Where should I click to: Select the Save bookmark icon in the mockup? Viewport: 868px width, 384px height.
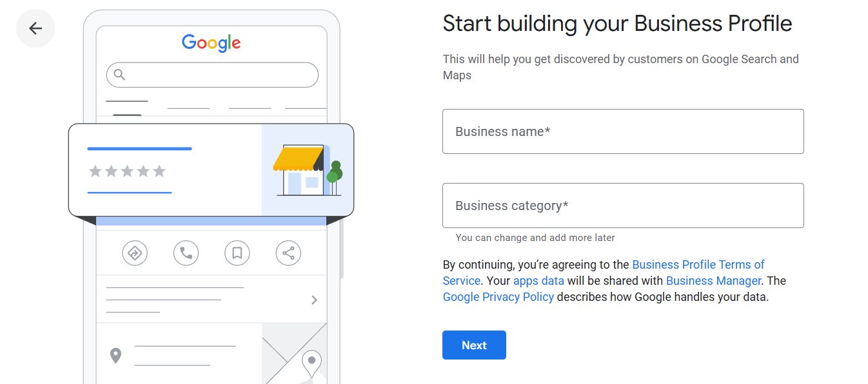coord(237,253)
